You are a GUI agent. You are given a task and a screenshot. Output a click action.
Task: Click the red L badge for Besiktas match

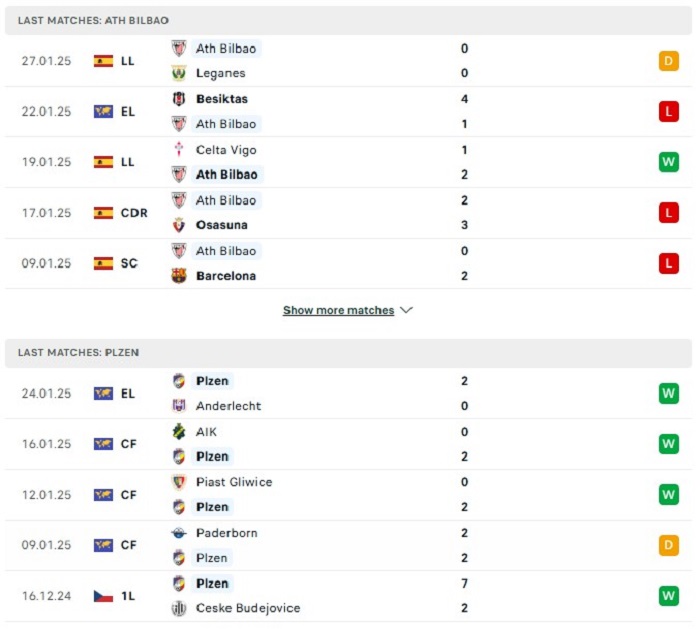pos(668,112)
